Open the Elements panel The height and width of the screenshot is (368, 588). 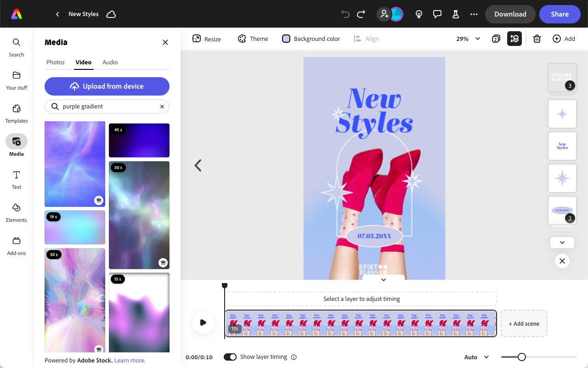point(16,213)
